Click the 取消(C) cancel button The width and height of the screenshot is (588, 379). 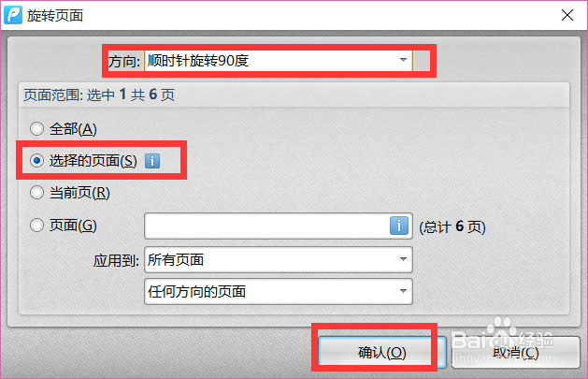(x=516, y=353)
